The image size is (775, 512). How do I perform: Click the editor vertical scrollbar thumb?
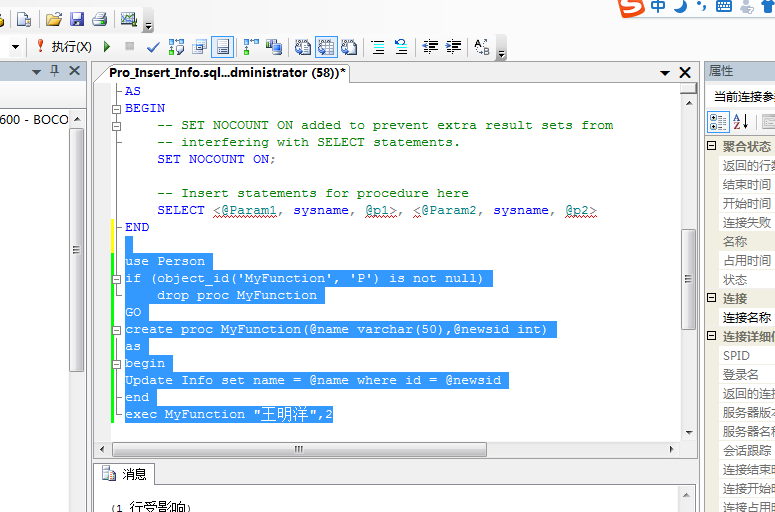(688, 279)
